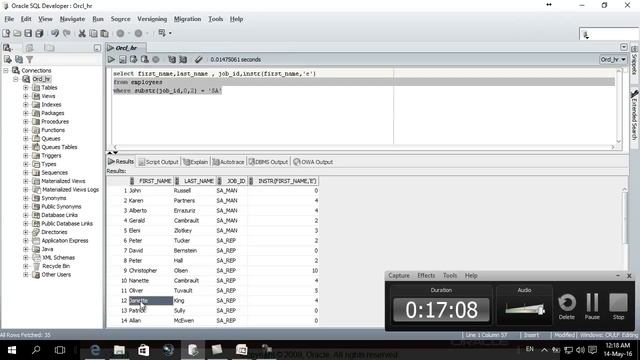Viewport: 640px width, 360px height.
Task: Open the Effects menu in recorder window
Action: coord(426,276)
